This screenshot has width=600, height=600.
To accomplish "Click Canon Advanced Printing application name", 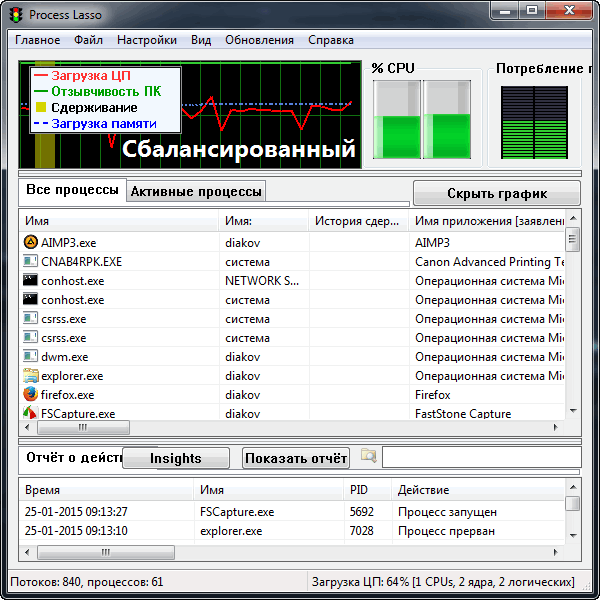I will coord(490,262).
